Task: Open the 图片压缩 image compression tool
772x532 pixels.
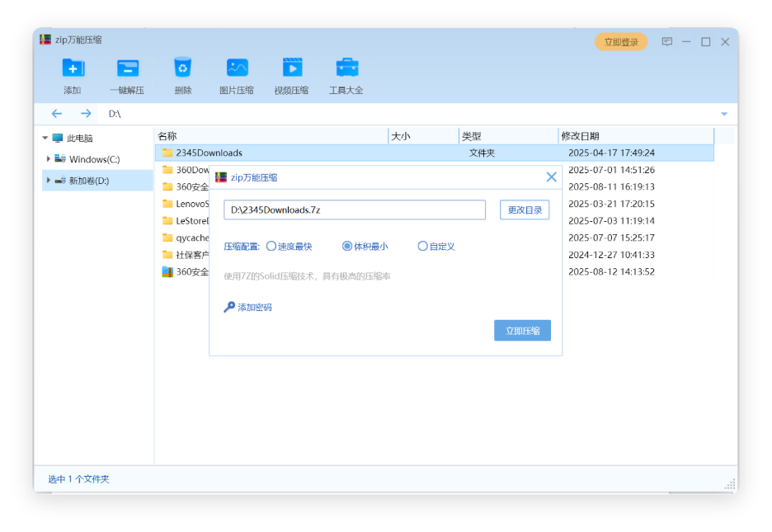Action: pos(237,68)
